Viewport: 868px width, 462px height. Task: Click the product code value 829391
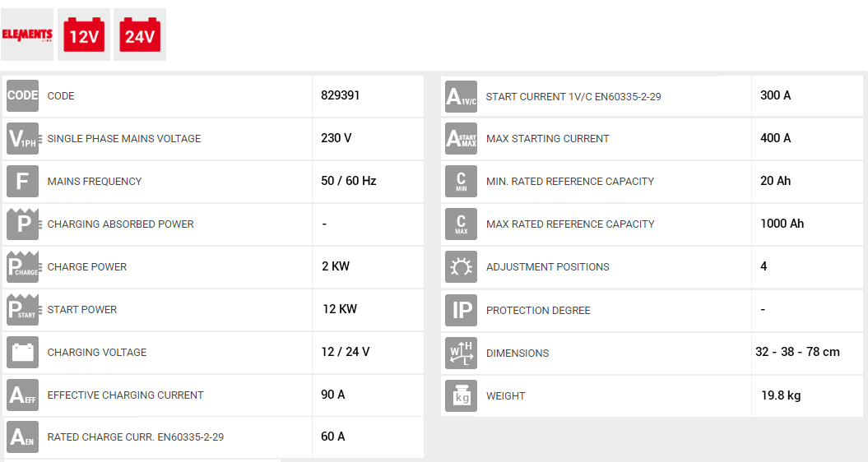[x=341, y=95]
